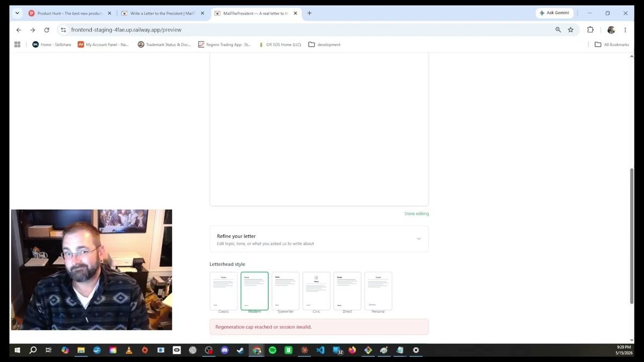Open the development bookmarks folder

tap(325, 45)
